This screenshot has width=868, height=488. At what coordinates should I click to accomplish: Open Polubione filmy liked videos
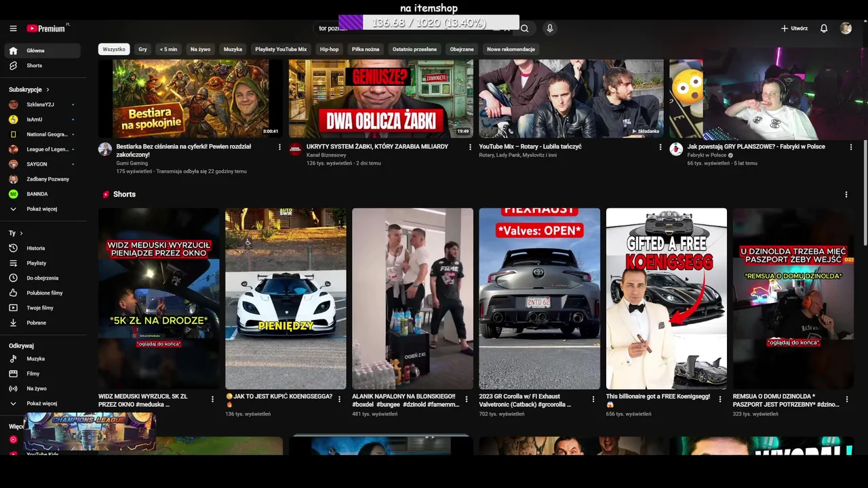click(42, 293)
